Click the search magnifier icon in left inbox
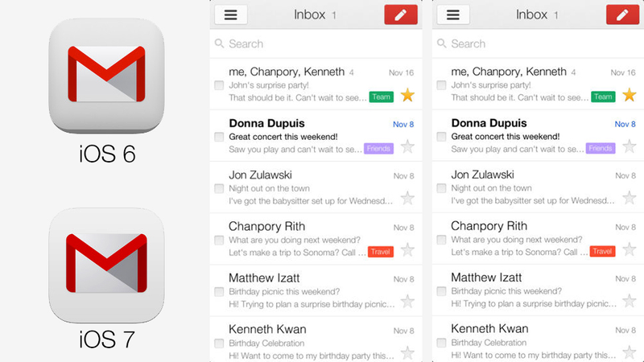Image resolution: width=644 pixels, height=362 pixels. tap(220, 43)
